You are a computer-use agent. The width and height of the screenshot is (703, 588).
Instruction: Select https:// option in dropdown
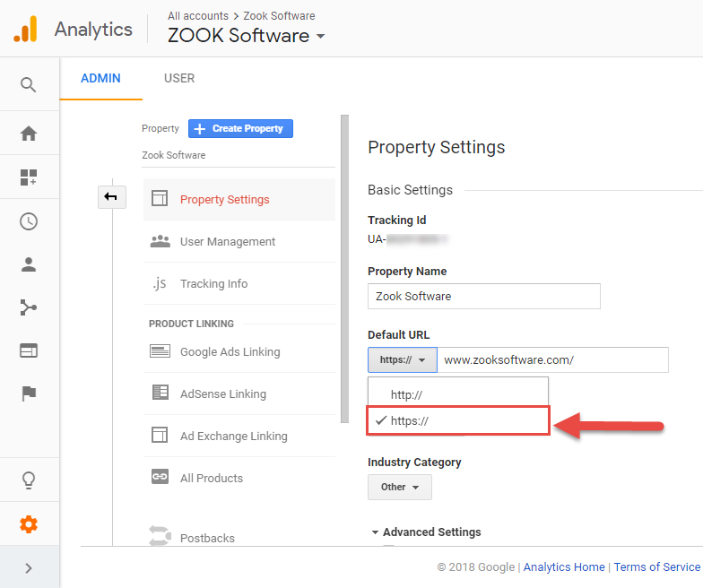[457, 420]
